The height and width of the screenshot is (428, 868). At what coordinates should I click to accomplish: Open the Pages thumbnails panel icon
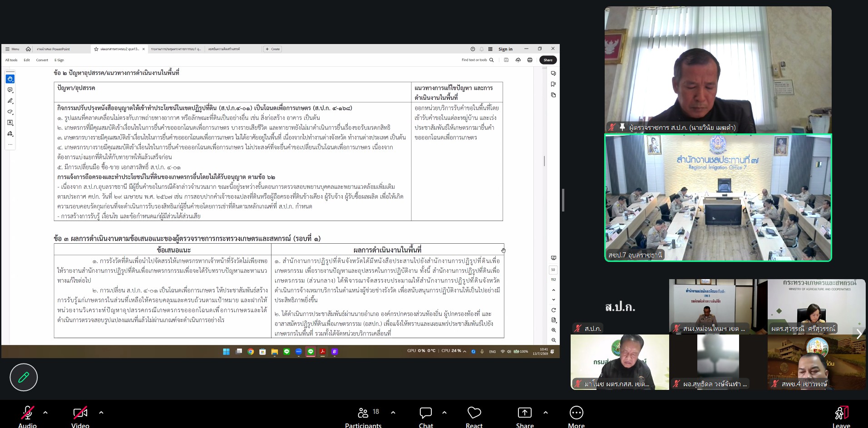[x=553, y=95]
